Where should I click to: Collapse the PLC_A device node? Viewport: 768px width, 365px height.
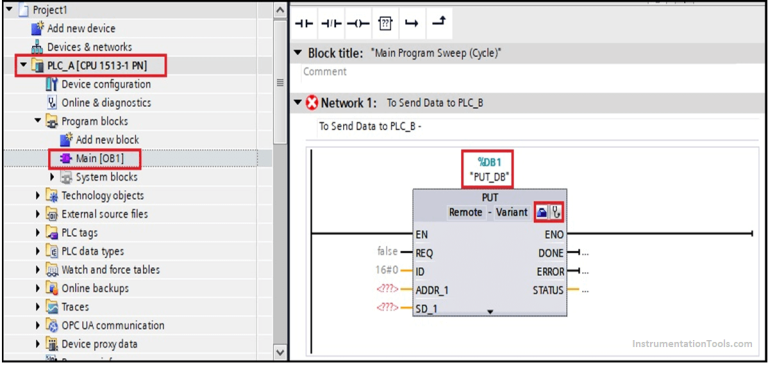pos(23,65)
